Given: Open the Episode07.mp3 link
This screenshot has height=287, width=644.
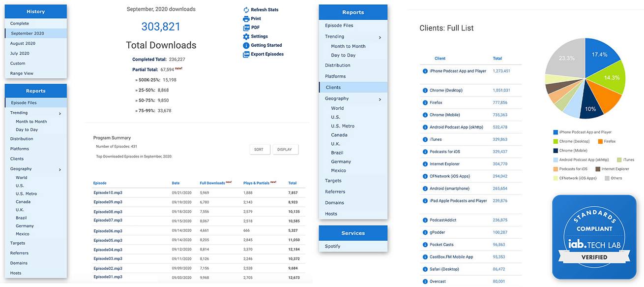Looking at the screenshot, I should [108, 221].
